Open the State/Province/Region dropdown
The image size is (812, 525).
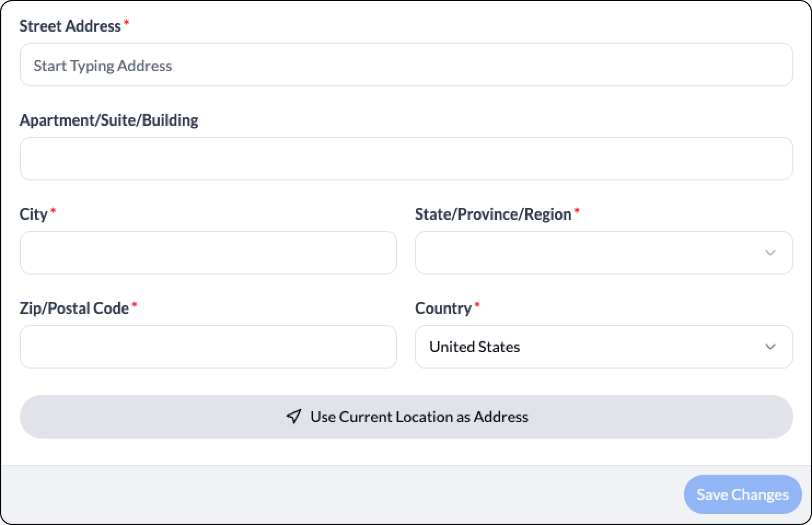(604, 253)
